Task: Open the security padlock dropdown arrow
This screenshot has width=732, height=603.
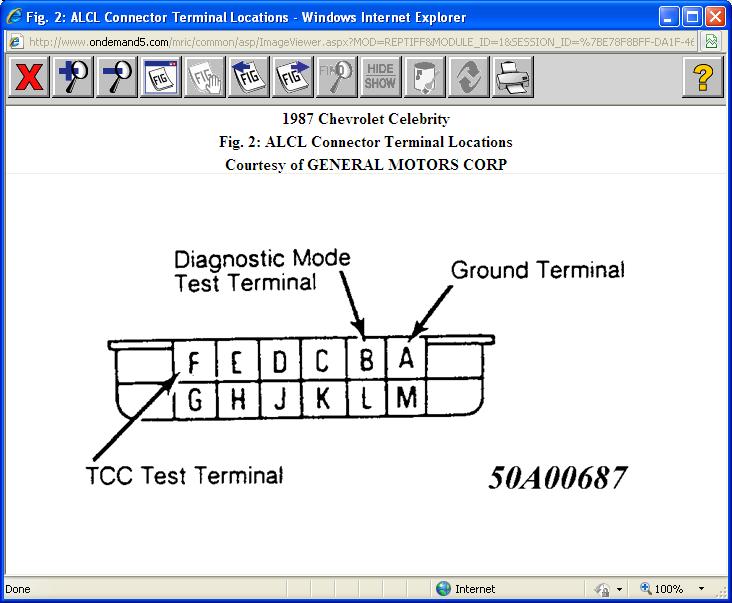Action: coord(619,589)
